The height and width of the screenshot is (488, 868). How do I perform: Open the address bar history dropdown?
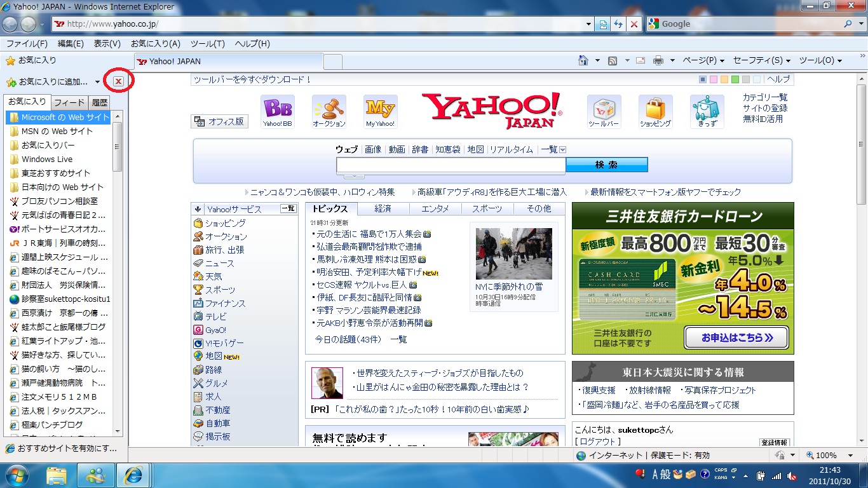click(x=588, y=24)
